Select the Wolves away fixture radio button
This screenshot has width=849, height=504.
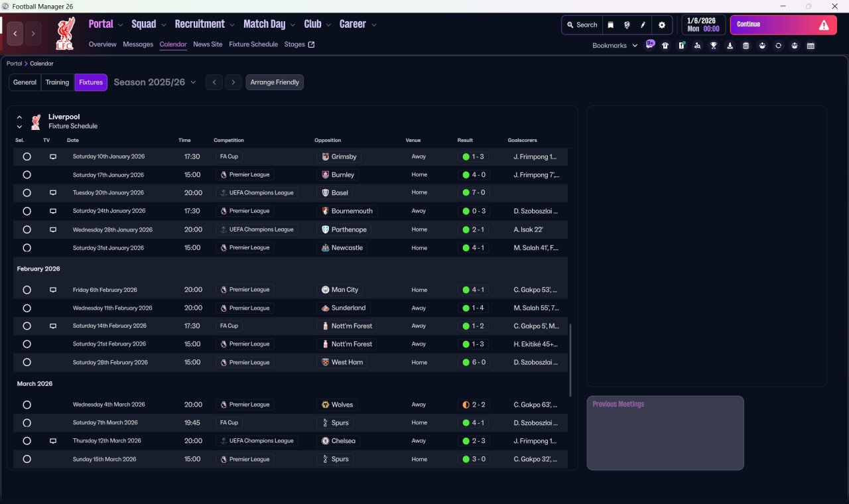[x=27, y=405]
